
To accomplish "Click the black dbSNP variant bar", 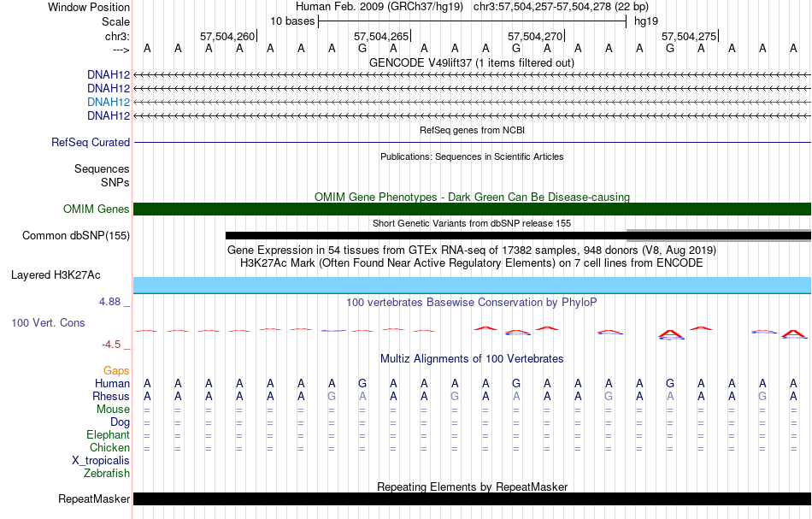I will 426,236.
